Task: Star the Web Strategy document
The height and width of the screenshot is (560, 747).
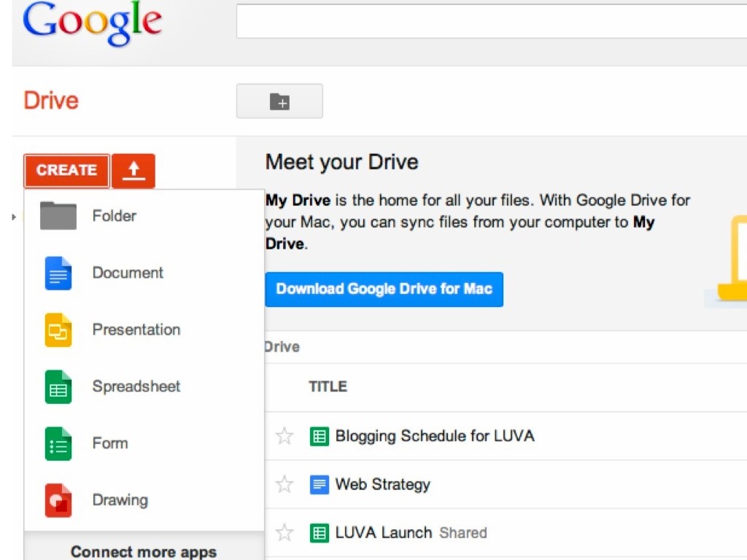Action: point(285,485)
